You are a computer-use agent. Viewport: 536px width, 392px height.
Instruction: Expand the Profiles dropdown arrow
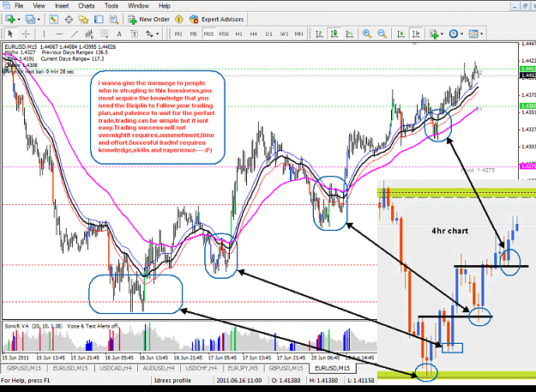point(39,20)
